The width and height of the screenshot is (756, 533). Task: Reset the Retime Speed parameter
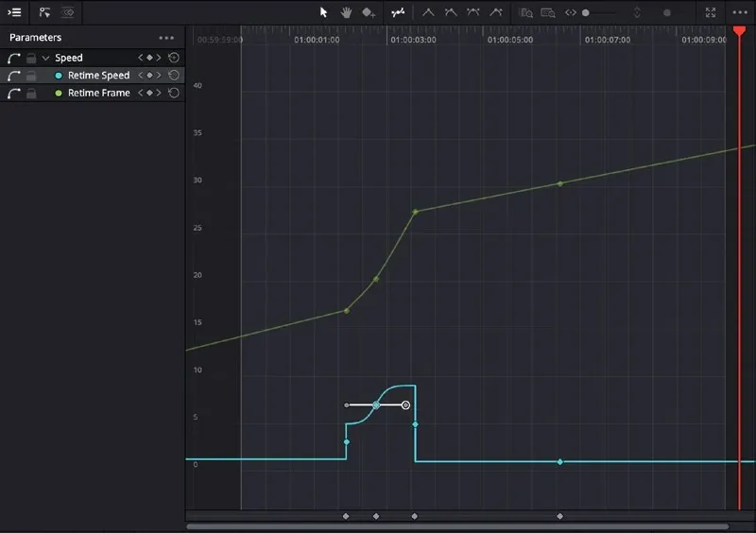coord(174,76)
